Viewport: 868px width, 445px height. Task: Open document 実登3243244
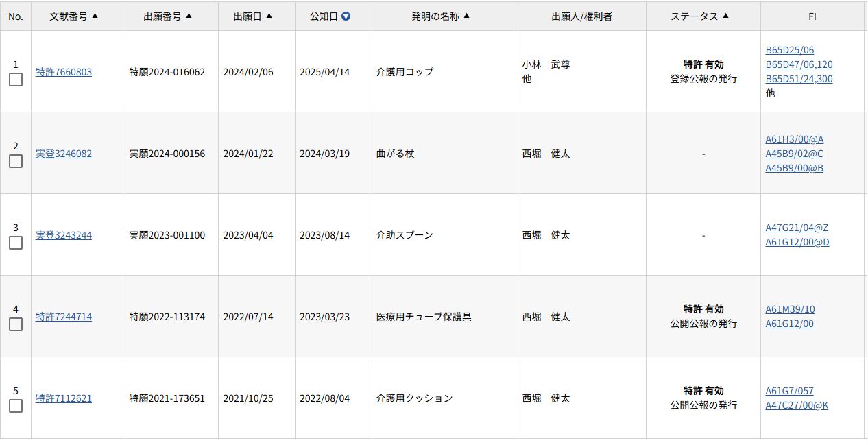64,235
